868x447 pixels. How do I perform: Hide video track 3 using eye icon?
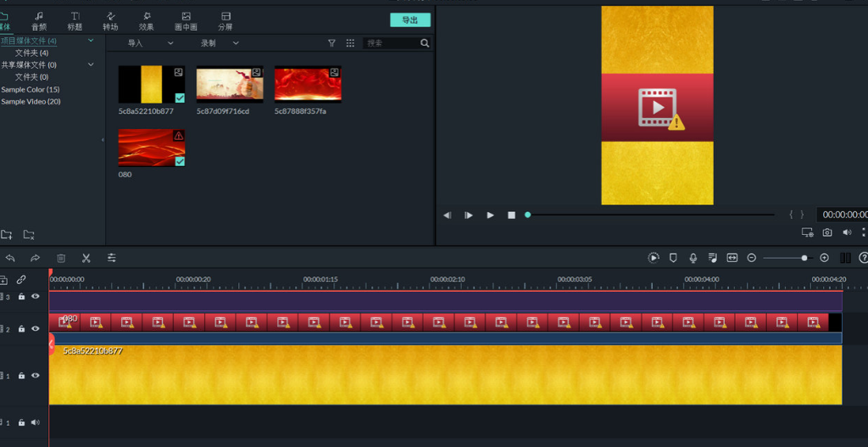pyautogui.click(x=36, y=297)
